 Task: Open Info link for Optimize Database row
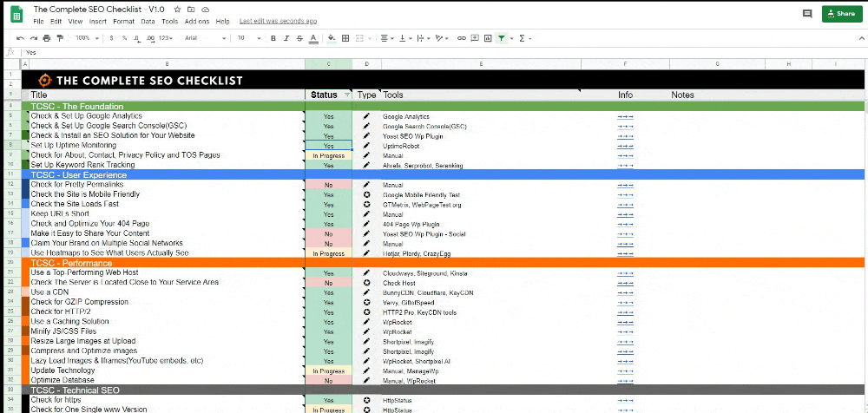[x=625, y=380]
